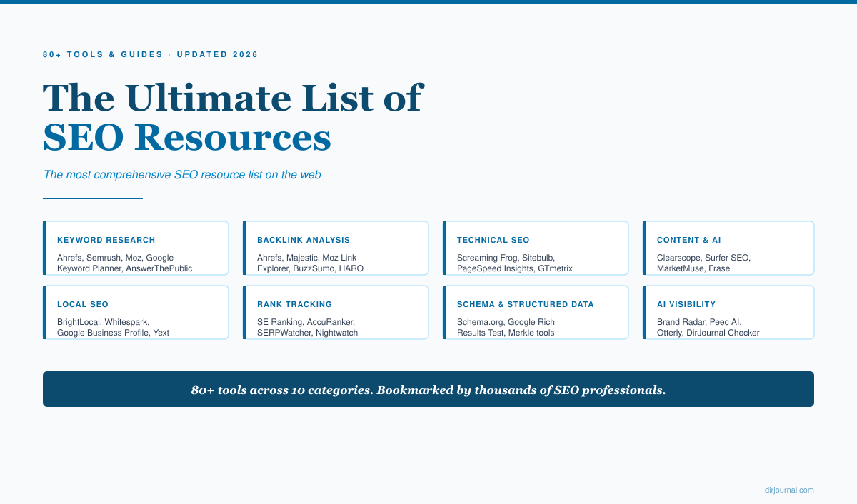The image size is (857, 504).
Task: Click the main title 'The Ultimate List of'
Action: [x=233, y=98]
